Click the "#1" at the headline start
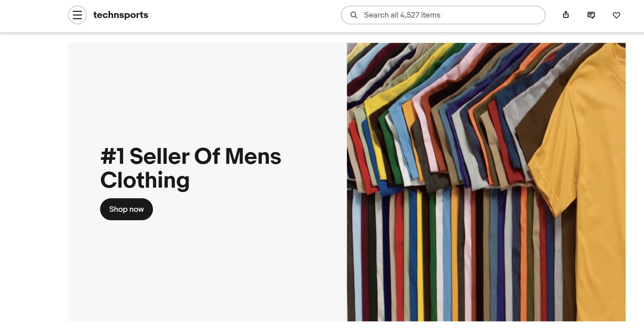 pyautogui.click(x=113, y=156)
